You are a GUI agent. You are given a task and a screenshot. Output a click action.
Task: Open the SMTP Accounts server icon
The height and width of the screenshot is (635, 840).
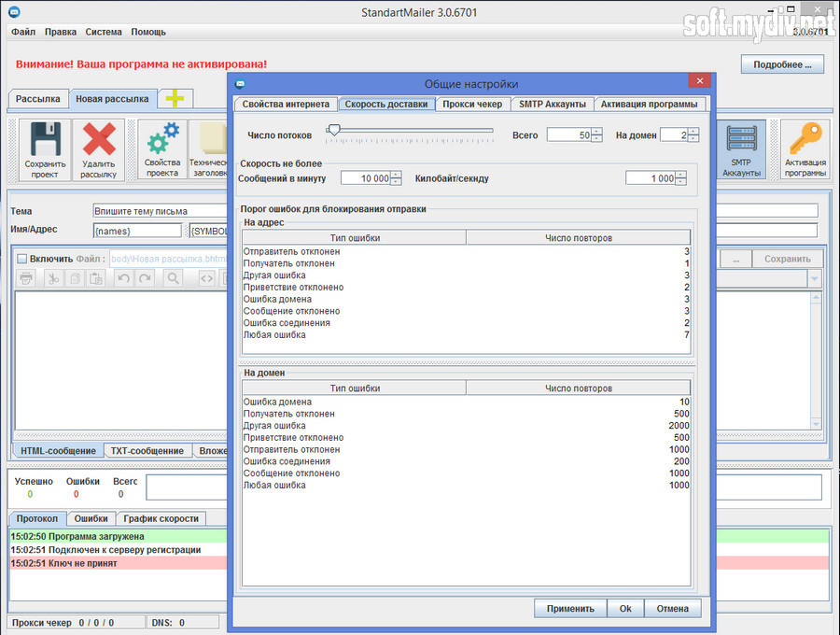741,149
